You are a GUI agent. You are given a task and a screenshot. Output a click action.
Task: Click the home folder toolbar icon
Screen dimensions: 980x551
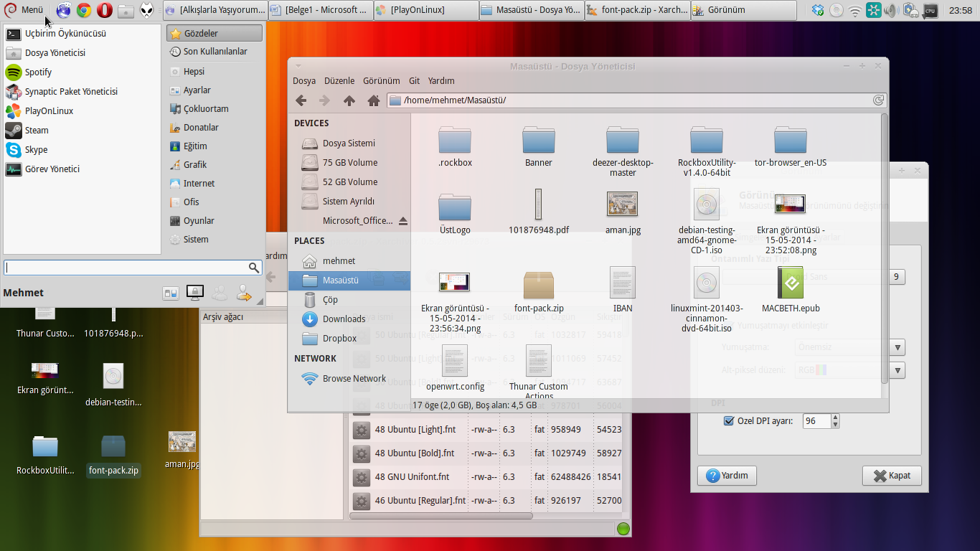(373, 100)
